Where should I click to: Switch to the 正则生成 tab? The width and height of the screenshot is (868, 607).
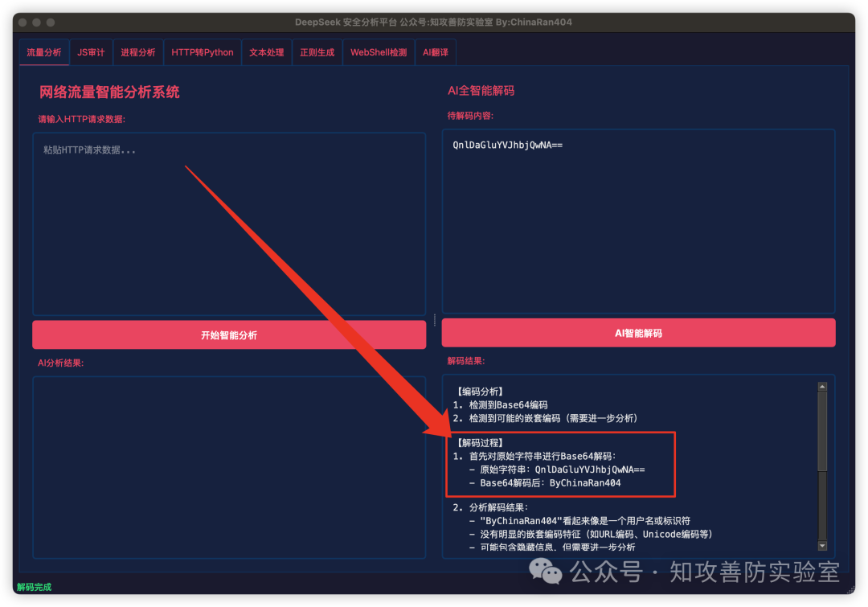click(317, 52)
